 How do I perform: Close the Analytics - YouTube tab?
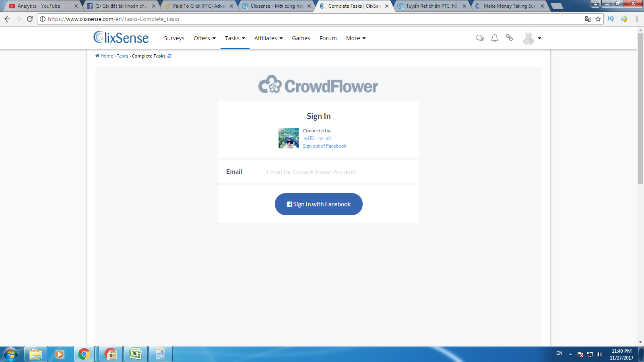pos(76,6)
